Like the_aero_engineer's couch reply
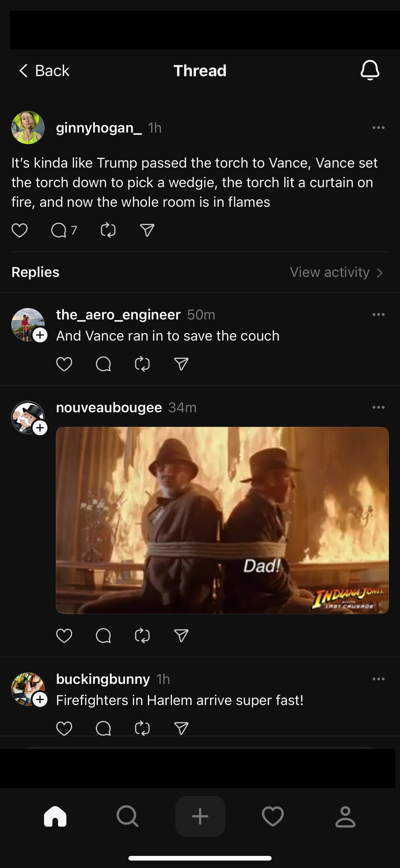Screen dimensions: 400x868 [64, 364]
